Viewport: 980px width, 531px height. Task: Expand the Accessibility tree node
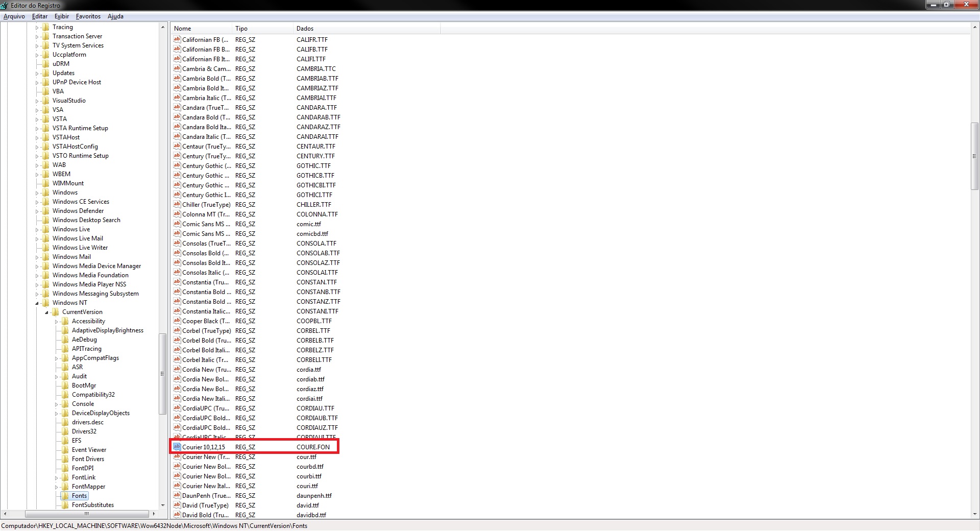click(x=57, y=322)
